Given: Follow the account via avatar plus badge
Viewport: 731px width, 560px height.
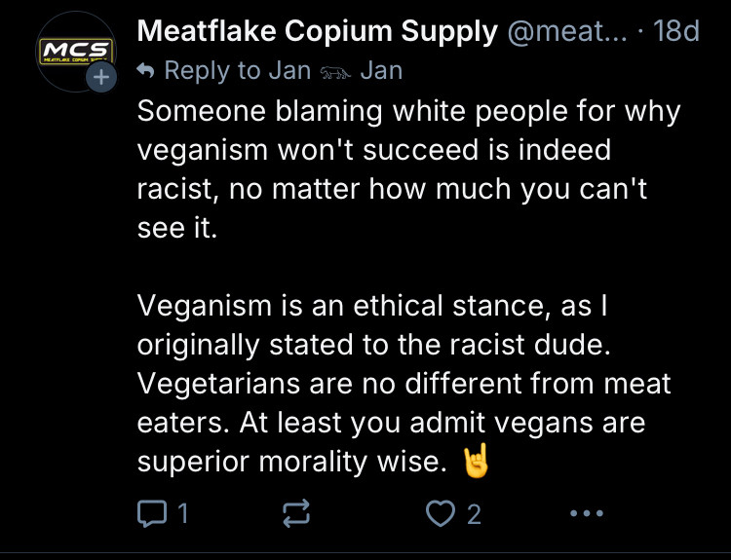Looking at the screenshot, I should coord(101,77).
